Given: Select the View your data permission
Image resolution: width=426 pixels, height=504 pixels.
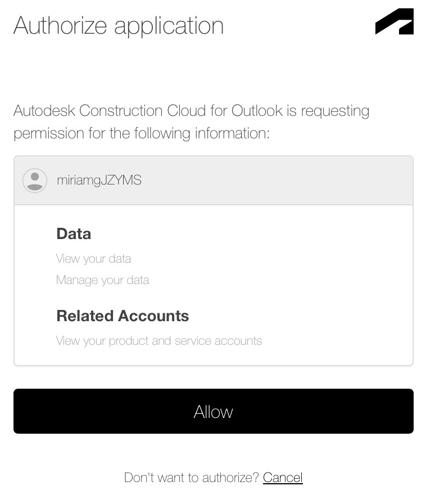Looking at the screenshot, I should pyautogui.click(x=93, y=259).
